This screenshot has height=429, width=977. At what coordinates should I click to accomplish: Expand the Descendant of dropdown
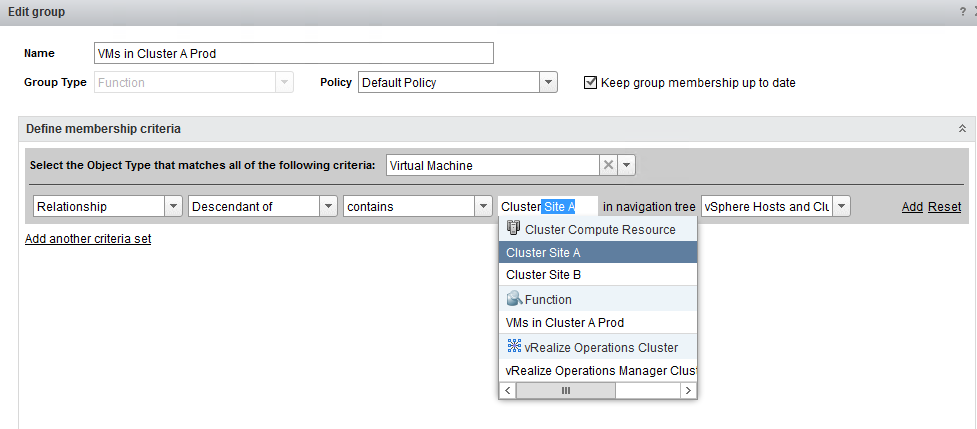click(328, 206)
